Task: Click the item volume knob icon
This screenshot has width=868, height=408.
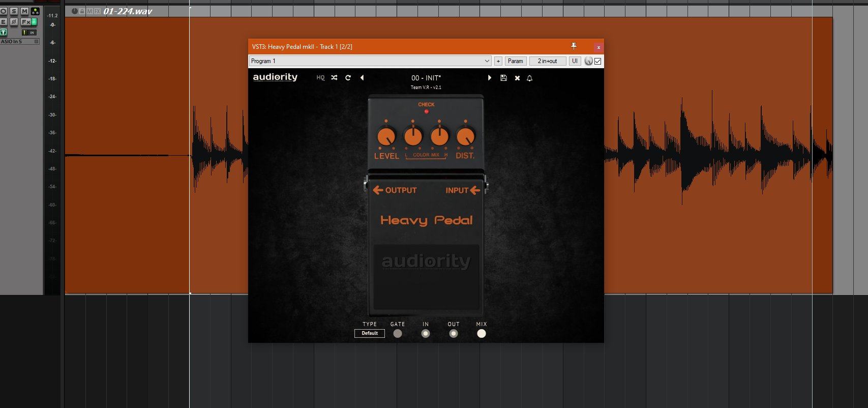Action: pyautogui.click(x=75, y=11)
